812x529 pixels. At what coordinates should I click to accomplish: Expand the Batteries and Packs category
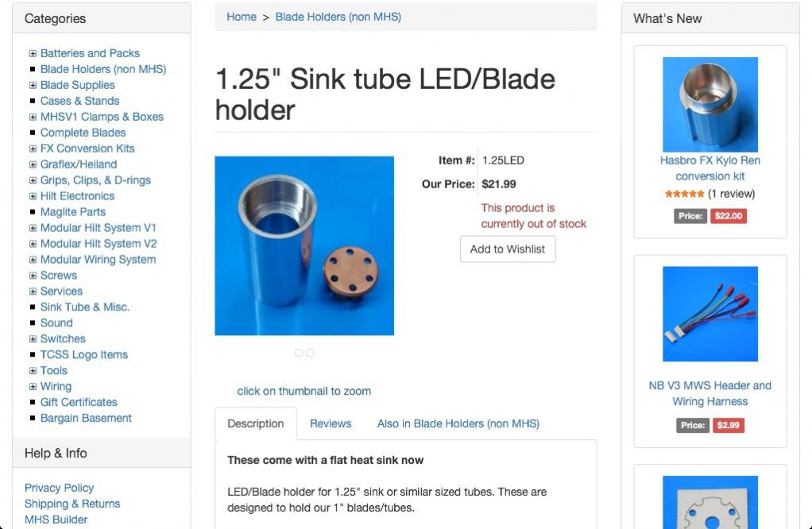pos(33,54)
